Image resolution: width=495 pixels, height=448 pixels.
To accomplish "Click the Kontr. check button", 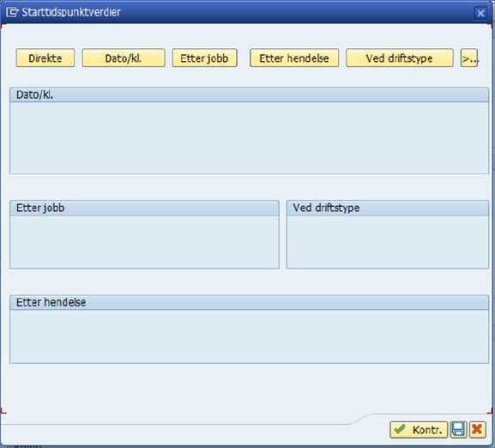I will pyautogui.click(x=419, y=430).
